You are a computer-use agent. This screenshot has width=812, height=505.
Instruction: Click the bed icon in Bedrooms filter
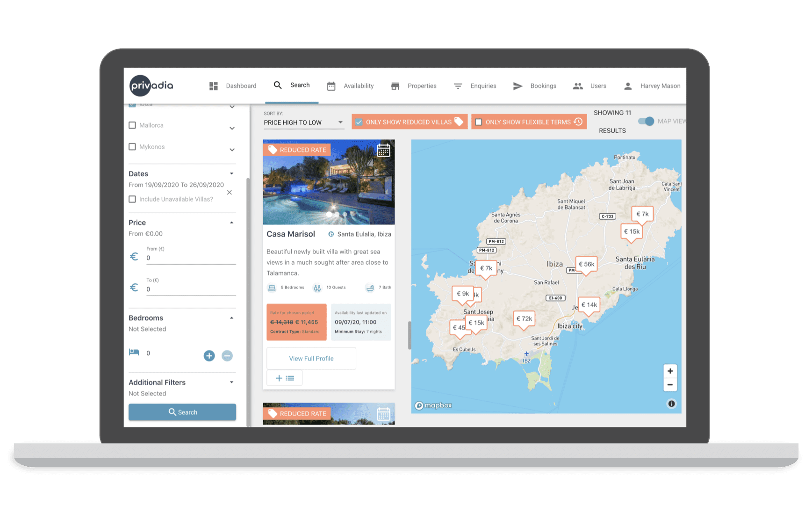(134, 352)
